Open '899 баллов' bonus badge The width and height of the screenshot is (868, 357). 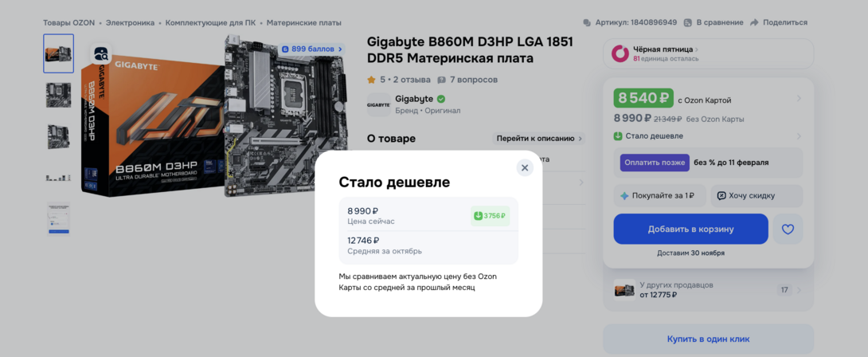point(311,49)
